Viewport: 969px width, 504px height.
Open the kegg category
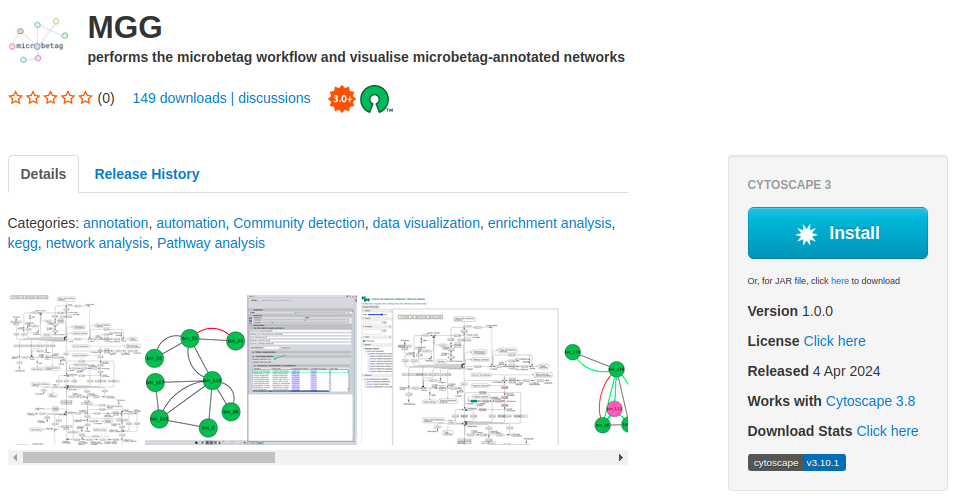coord(23,243)
